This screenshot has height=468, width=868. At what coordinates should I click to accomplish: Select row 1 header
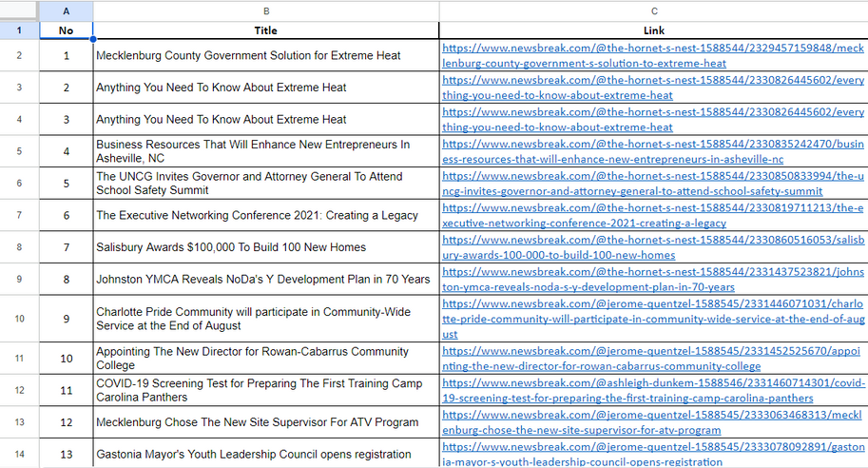(x=19, y=30)
